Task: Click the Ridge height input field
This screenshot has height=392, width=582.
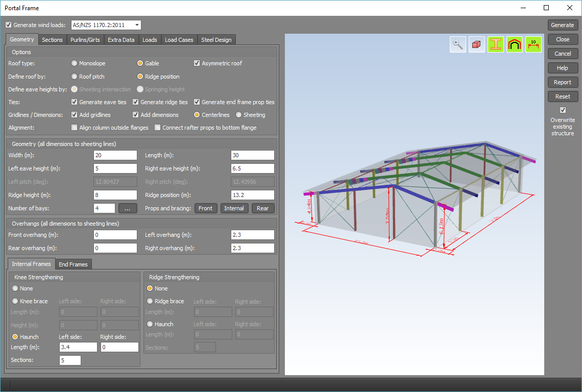Action: [x=115, y=195]
